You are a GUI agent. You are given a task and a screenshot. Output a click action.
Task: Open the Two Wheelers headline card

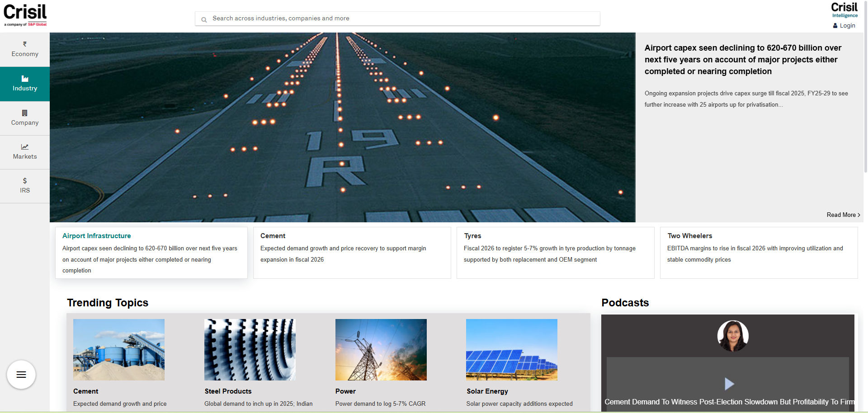[x=759, y=253]
